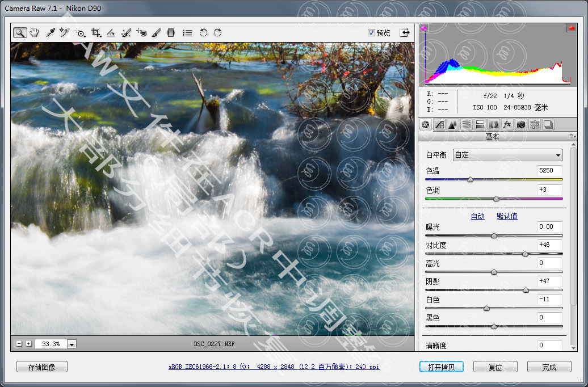Switch to the Tone Curve panel tab
Screen dimensions: 588x387
[x=439, y=124]
